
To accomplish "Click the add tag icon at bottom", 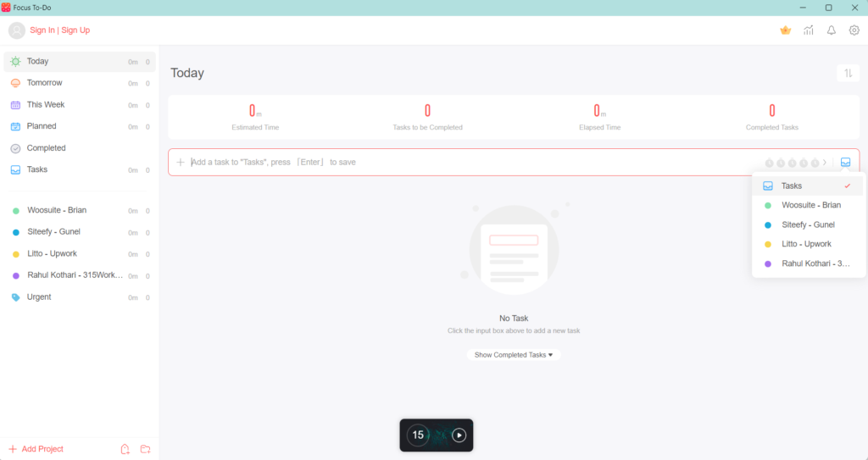I will tap(125, 449).
